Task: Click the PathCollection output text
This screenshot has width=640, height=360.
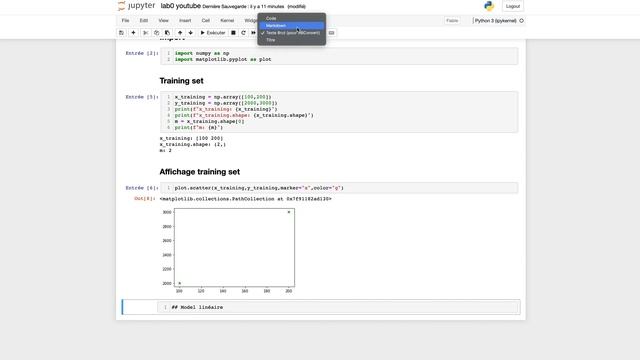Action: coord(245,199)
